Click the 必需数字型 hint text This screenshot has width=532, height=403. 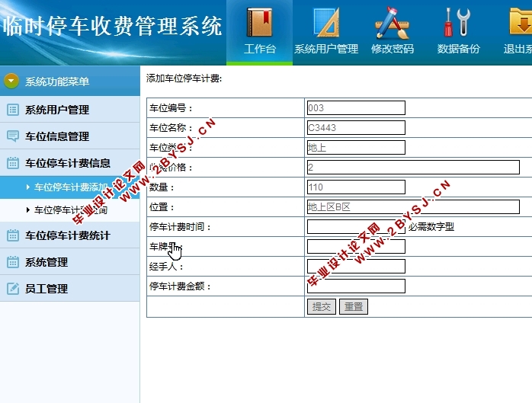[x=431, y=226]
